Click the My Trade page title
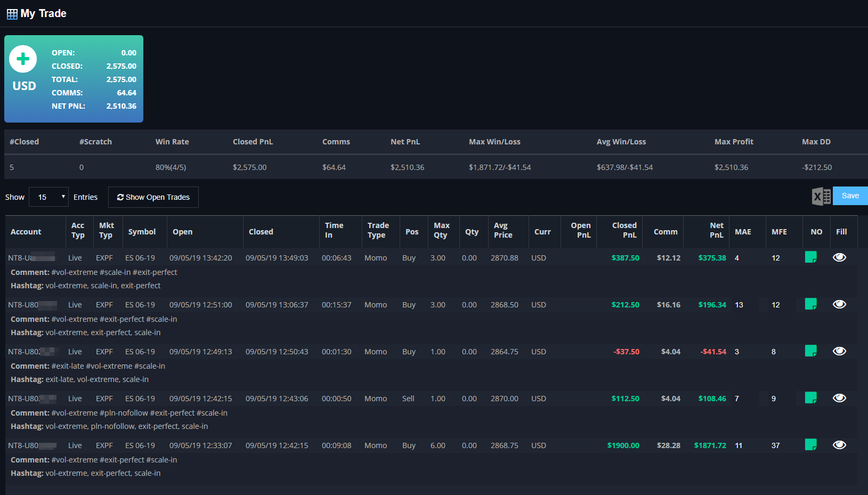 click(x=44, y=14)
